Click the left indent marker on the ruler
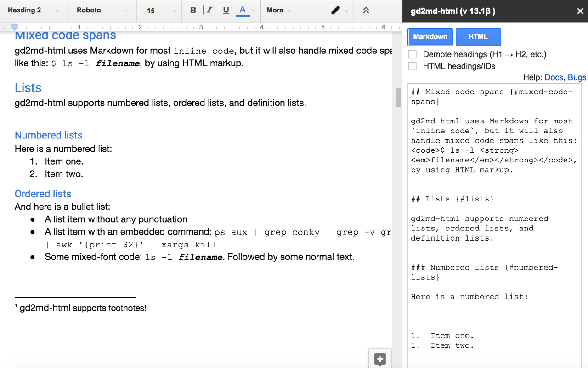The height and width of the screenshot is (368, 588). [x=15, y=27]
